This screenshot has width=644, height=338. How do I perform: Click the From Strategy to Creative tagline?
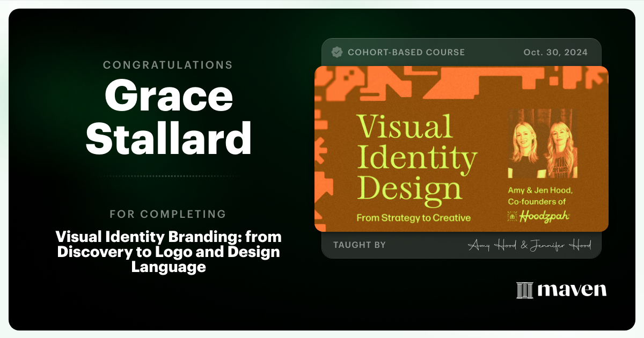(x=413, y=218)
